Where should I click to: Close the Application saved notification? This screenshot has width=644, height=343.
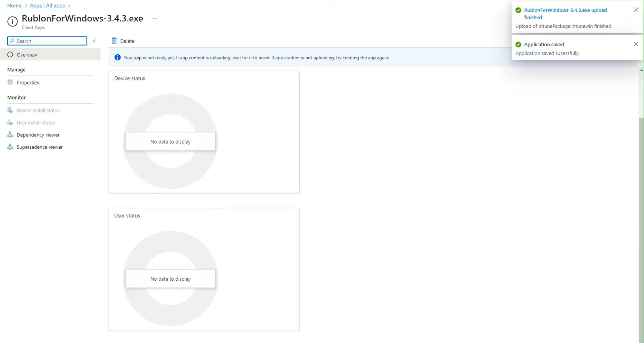pos(636,44)
